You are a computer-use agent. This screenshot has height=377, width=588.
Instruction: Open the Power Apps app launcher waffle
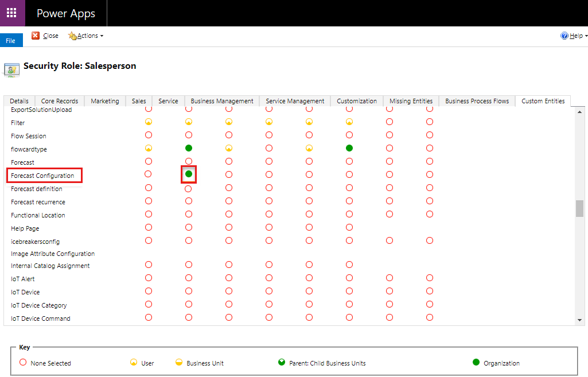[x=11, y=13]
